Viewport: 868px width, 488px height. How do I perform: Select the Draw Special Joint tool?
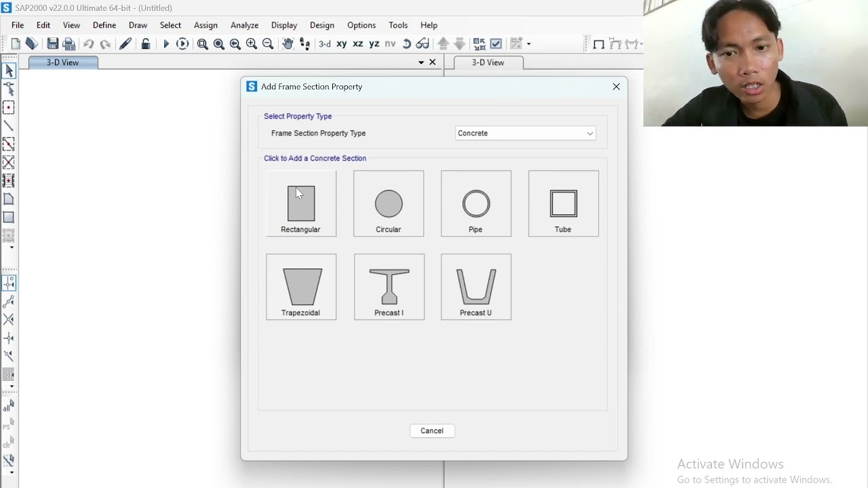click(9, 107)
